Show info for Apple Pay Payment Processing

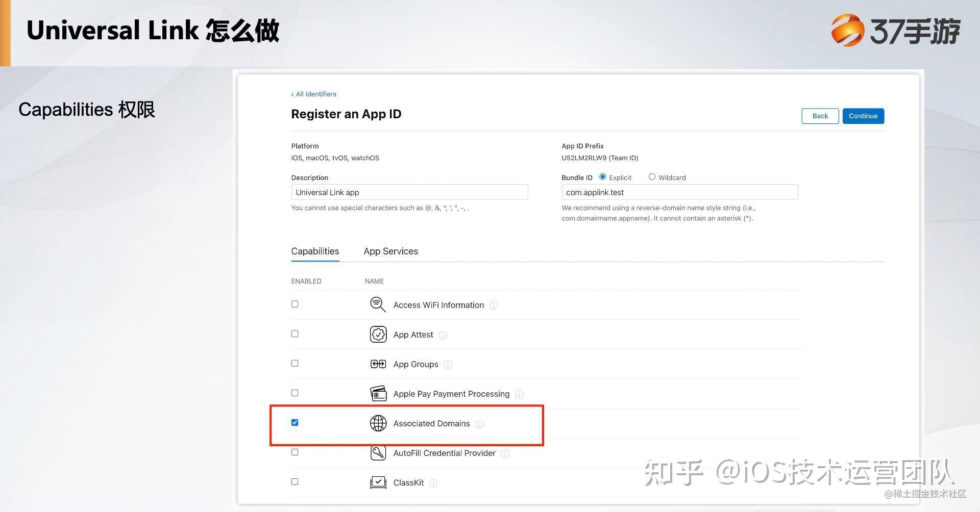tap(519, 394)
